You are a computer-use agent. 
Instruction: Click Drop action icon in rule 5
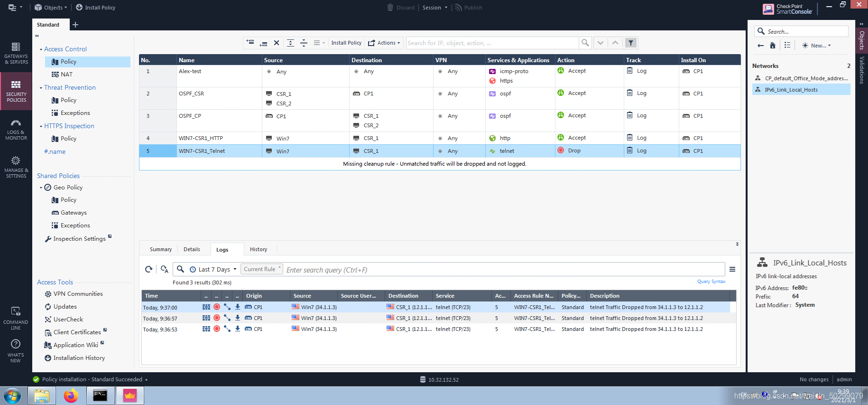[x=561, y=151]
